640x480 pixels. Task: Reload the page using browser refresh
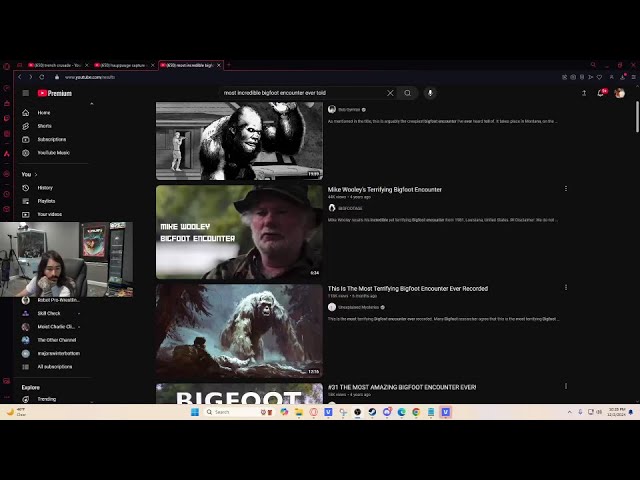[x=43, y=77]
